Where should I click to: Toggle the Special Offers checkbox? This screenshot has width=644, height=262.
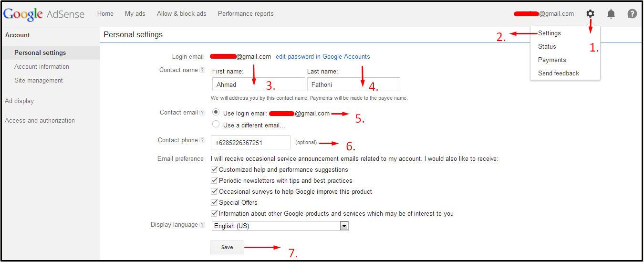(x=214, y=202)
